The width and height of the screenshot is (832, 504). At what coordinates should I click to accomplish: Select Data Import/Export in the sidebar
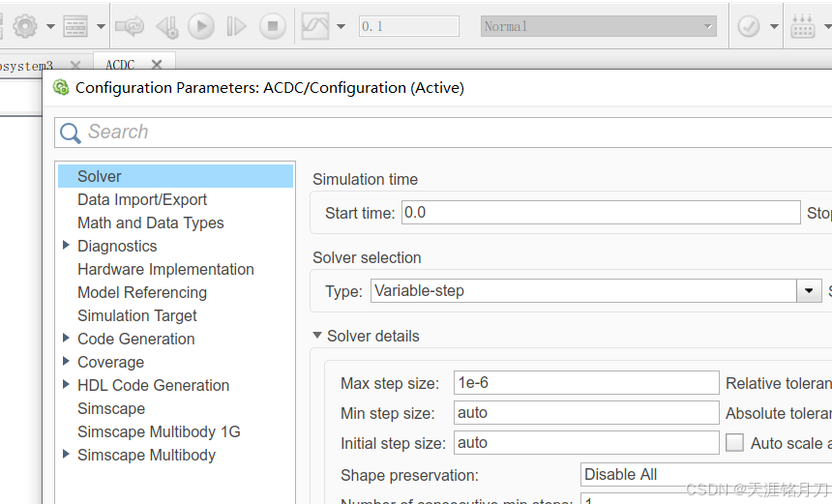click(142, 199)
